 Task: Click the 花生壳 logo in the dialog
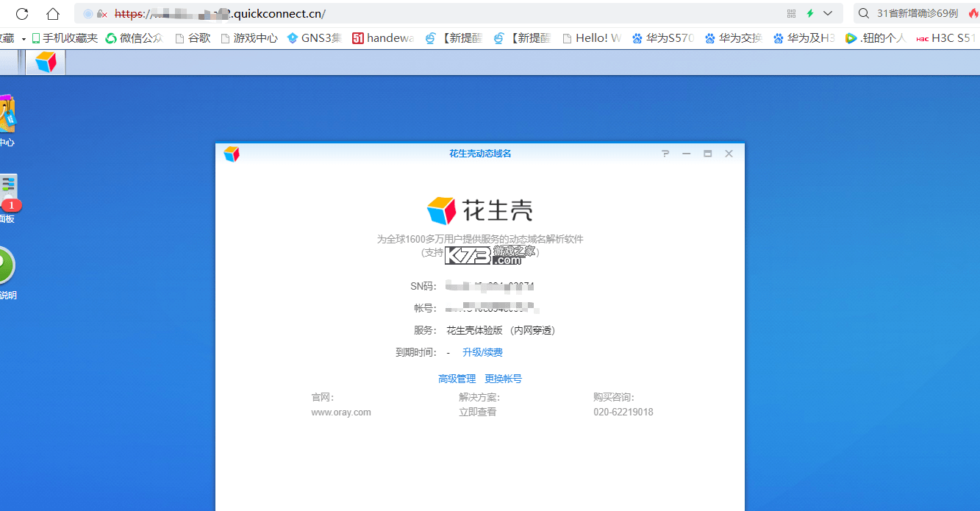tap(480, 211)
